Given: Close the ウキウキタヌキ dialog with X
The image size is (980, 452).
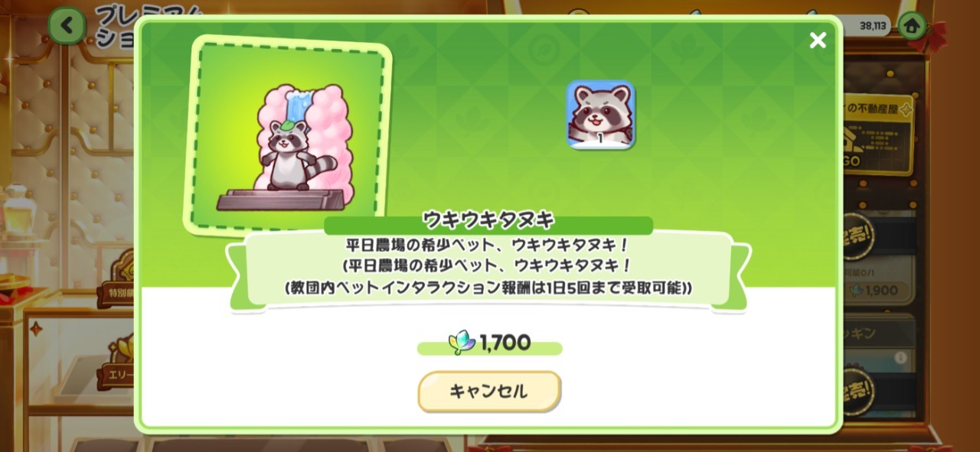Looking at the screenshot, I should coord(818,41).
